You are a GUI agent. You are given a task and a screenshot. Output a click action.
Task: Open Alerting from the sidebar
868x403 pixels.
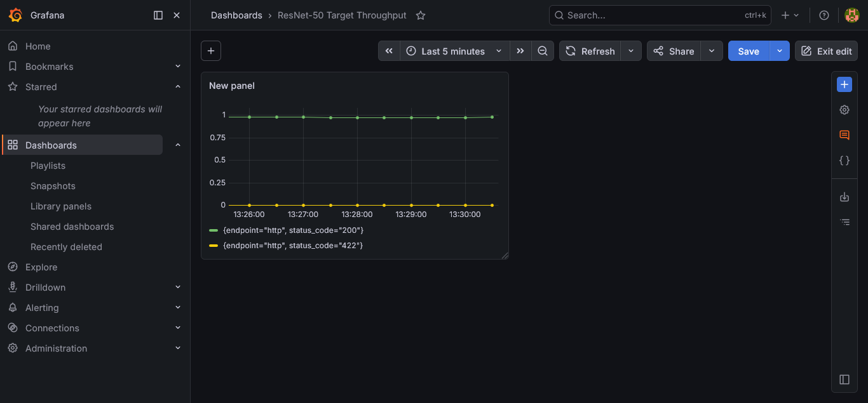coord(42,308)
